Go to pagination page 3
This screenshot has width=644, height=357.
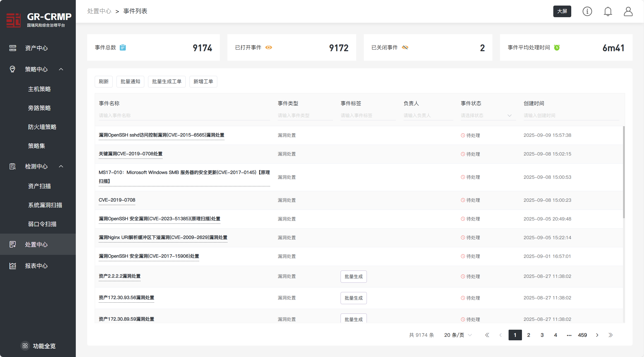tap(542, 335)
